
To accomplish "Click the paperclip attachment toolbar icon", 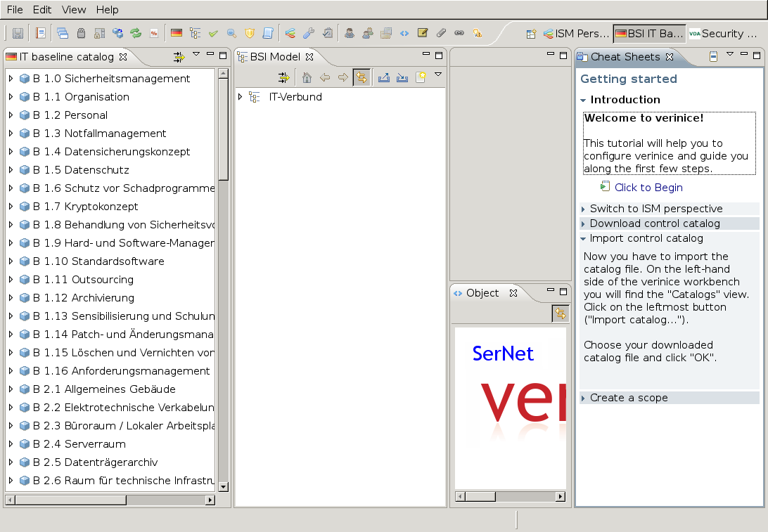I will click(441, 33).
